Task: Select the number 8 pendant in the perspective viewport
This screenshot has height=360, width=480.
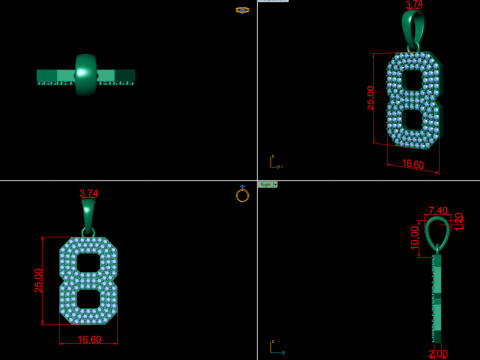Action: 414,99
